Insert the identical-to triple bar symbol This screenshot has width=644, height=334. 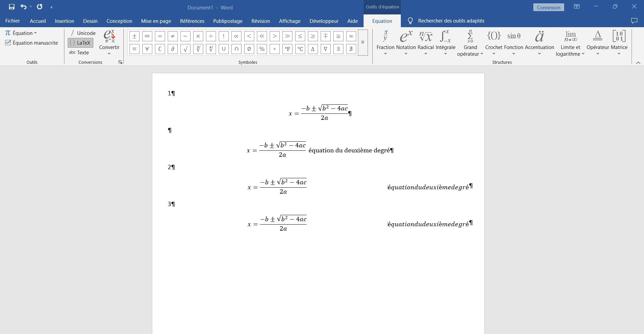134,49
